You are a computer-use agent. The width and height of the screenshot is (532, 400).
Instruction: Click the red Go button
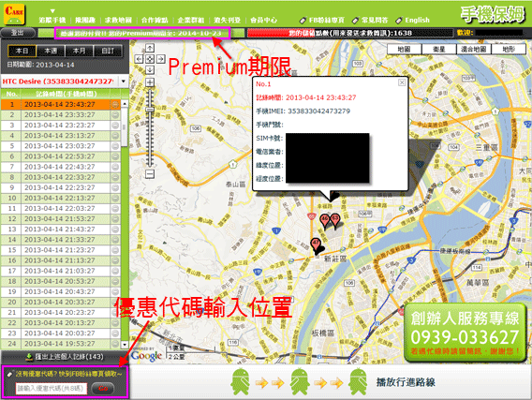[x=103, y=389]
